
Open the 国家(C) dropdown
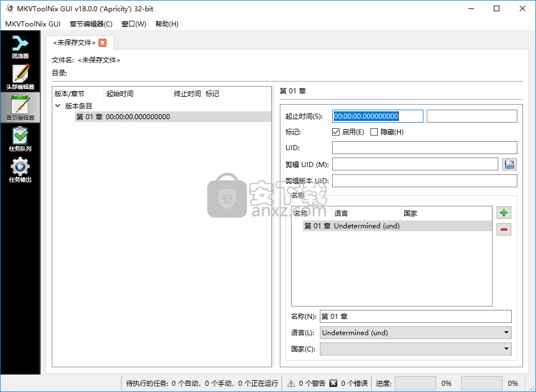pos(416,349)
